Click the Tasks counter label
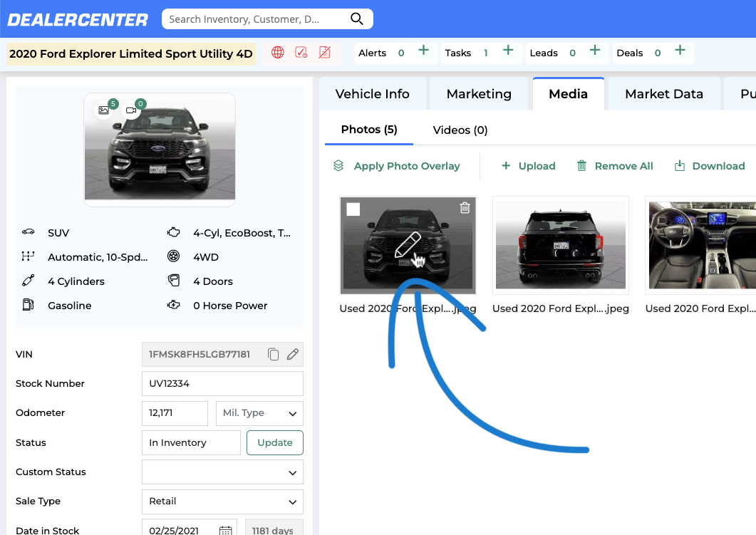The width and height of the screenshot is (756, 535). click(457, 53)
